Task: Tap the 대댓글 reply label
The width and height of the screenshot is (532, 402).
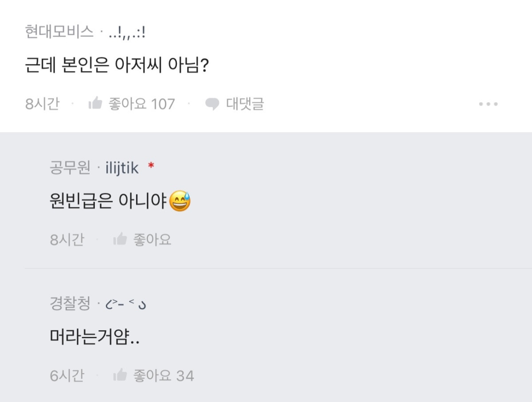Action: coord(245,104)
